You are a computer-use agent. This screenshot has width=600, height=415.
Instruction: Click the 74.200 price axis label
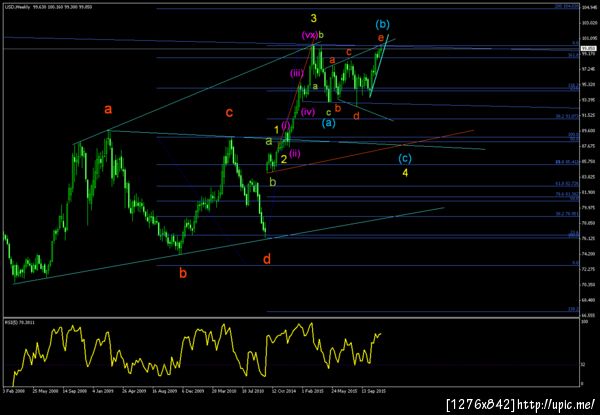(587, 254)
